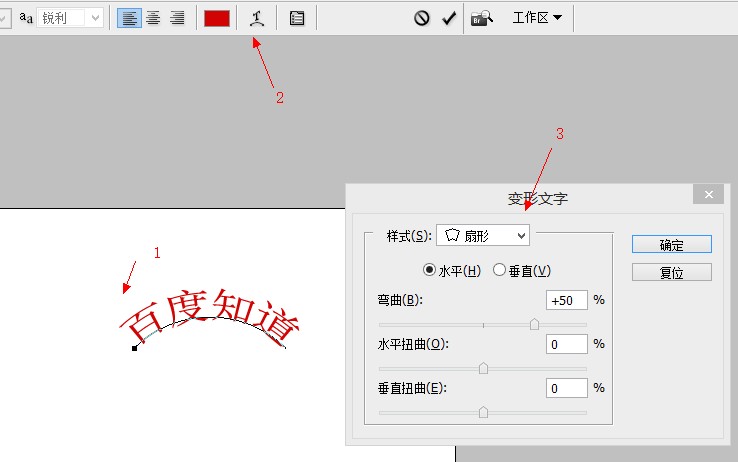Commit current text edits with checkmark
This screenshot has width=738, height=462.
(x=449, y=18)
